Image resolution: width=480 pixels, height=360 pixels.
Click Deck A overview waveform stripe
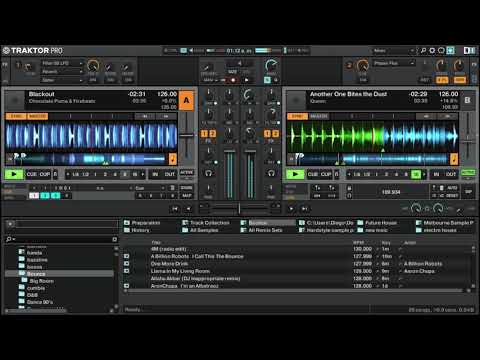click(89, 159)
